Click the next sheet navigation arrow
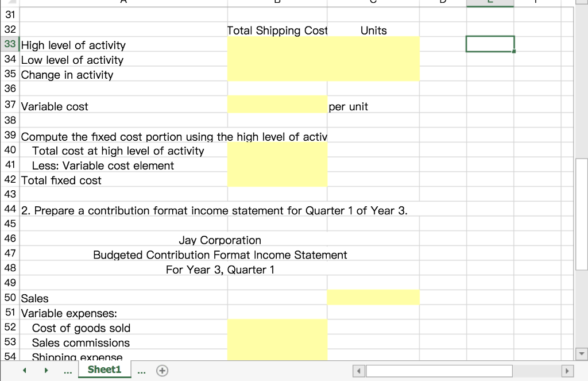Viewport: 588px width, 381px height. (x=46, y=371)
